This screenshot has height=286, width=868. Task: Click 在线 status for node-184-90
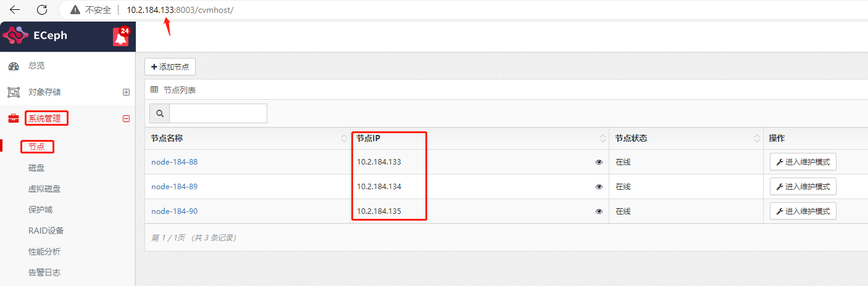pyautogui.click(x=623, y=211)
